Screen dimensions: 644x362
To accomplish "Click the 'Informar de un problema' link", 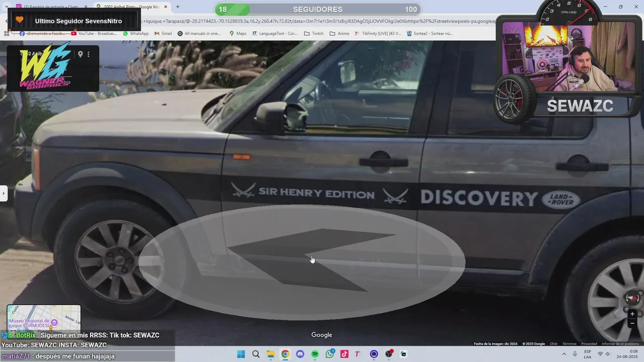I will pyautogui.click(x=620, y=344).
